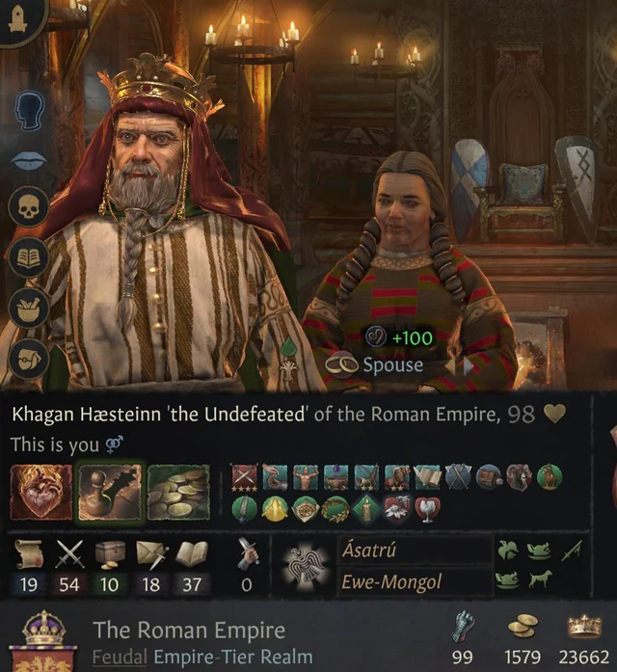Select the chess pawn lifestyle focus
This screenshot has height=672, width=617.
[110, 493]
